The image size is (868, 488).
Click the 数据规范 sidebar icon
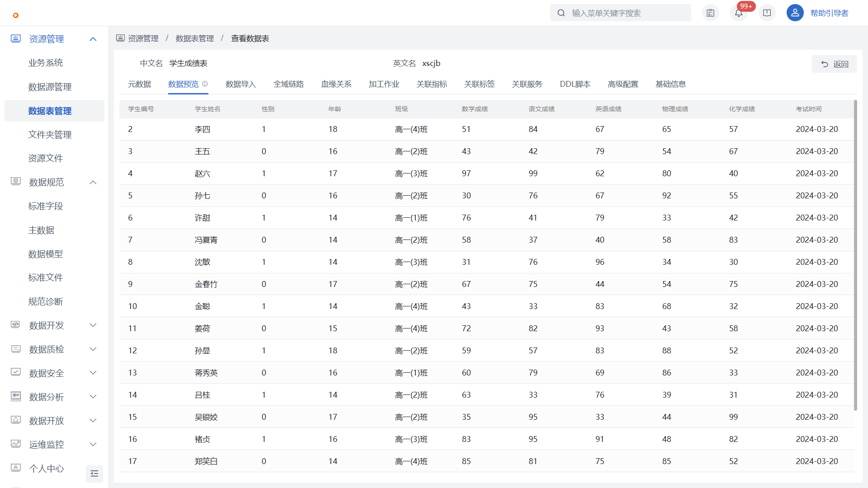click(16, 182)
